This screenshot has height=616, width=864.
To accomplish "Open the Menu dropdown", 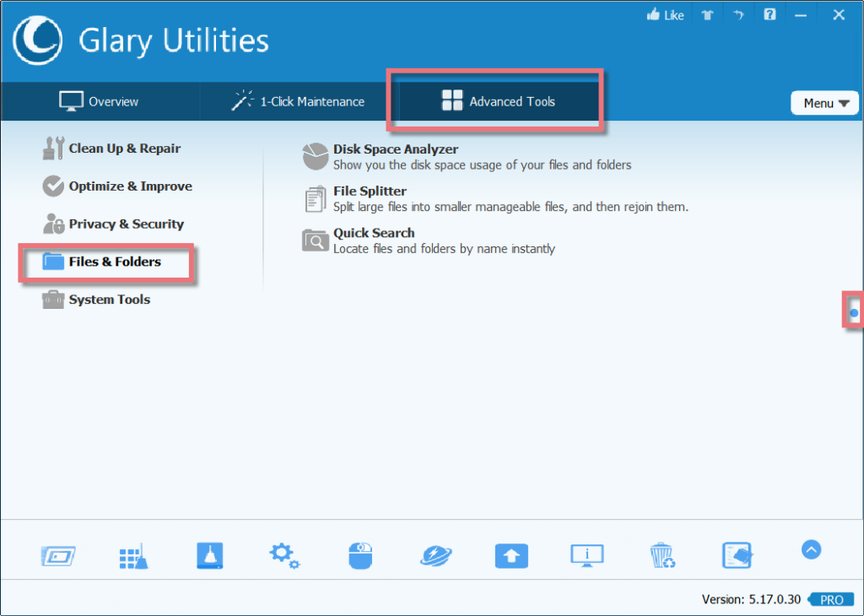I will (x=823, y=102).
